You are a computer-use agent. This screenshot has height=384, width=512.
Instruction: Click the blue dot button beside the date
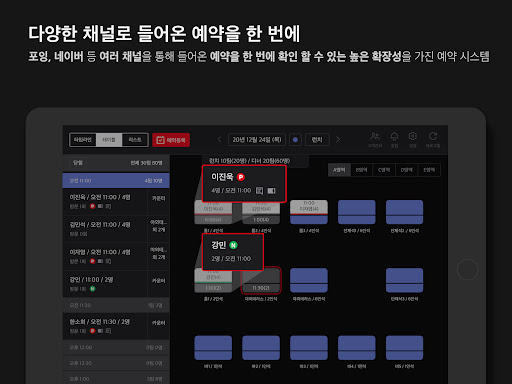tap(295, 140)
